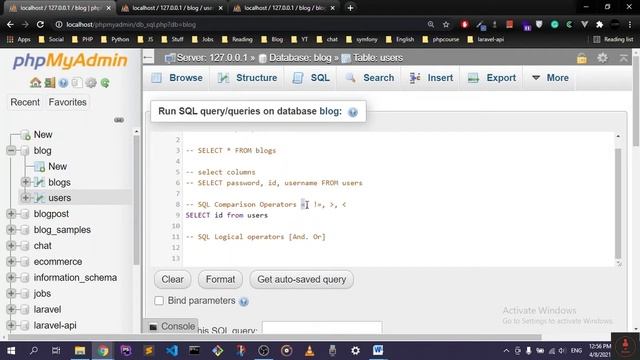Expand the ecommerce database
The height and width of the screenshot is (360, 640).
[x=11, y=262]
